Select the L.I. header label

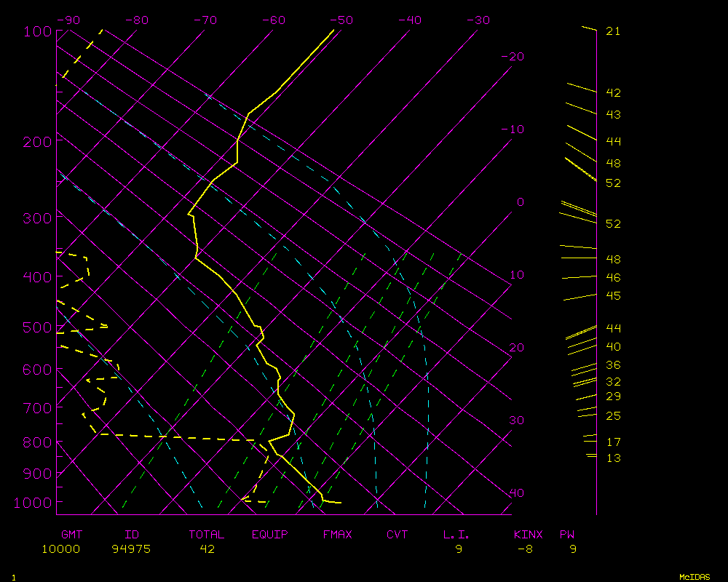[x=456, y=535]
